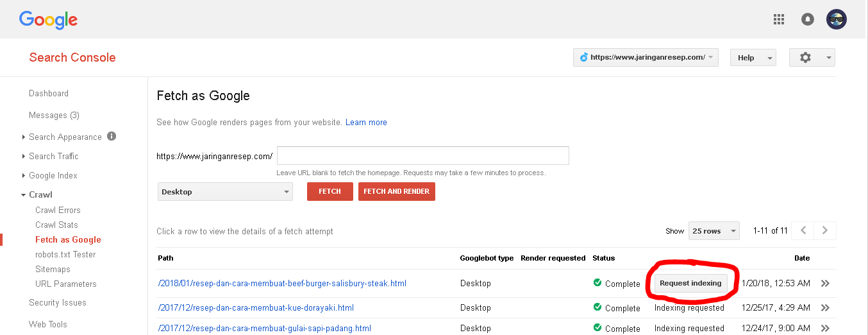Open the Desktop Googlebot type dropdown

pos(225,192)
